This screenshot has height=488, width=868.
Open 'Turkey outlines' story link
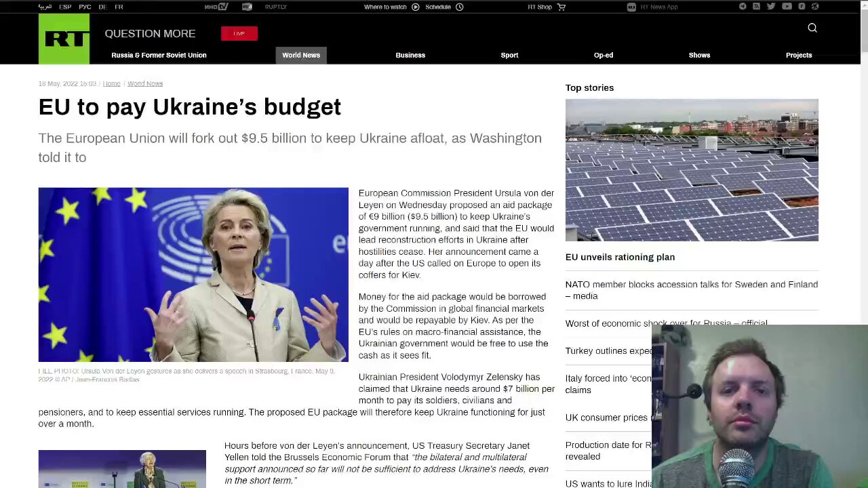pyautogui.click(x=608, y=350)
